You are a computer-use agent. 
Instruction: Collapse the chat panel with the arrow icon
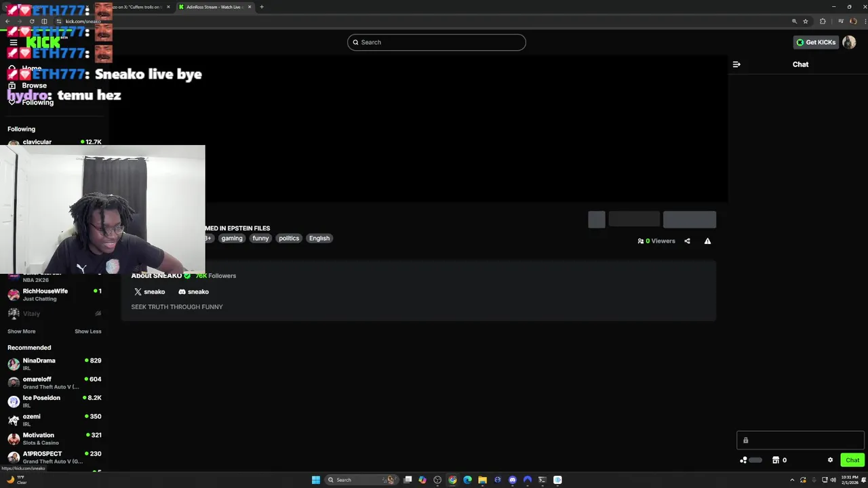point(736,64)
